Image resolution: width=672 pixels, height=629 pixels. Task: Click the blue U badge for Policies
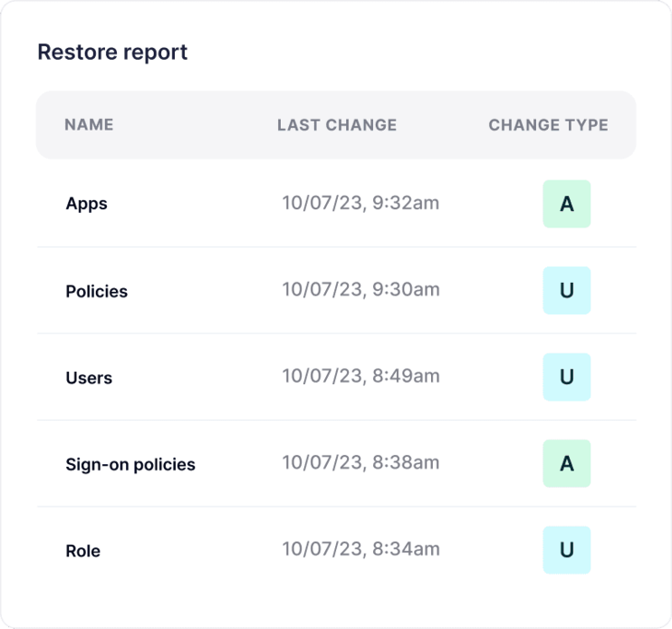coord(566,291)
